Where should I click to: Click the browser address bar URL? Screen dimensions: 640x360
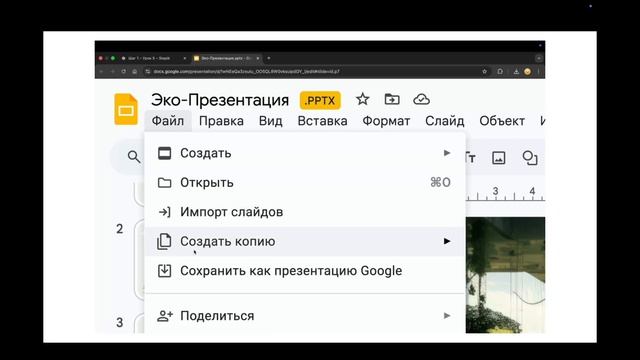pyautogui.click(x=247, y=71)
